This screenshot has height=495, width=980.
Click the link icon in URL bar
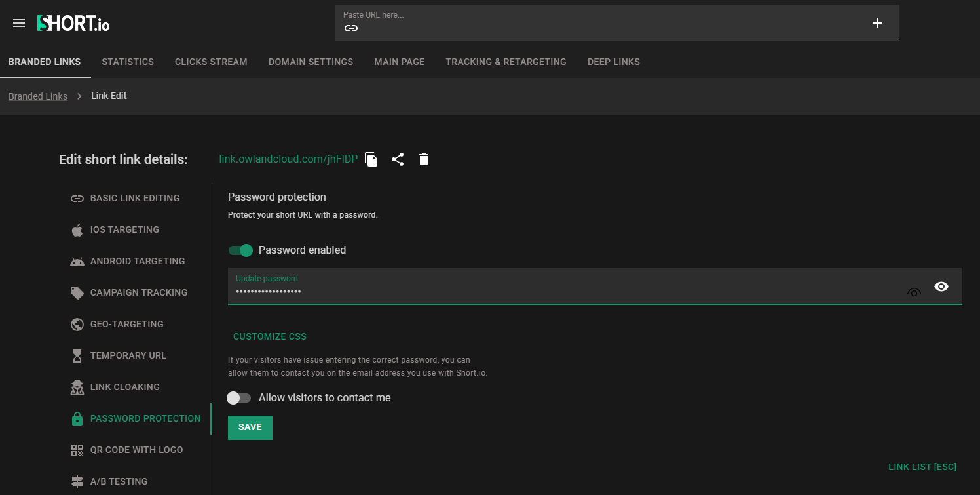pyautogui.click(x=351, y=28)
